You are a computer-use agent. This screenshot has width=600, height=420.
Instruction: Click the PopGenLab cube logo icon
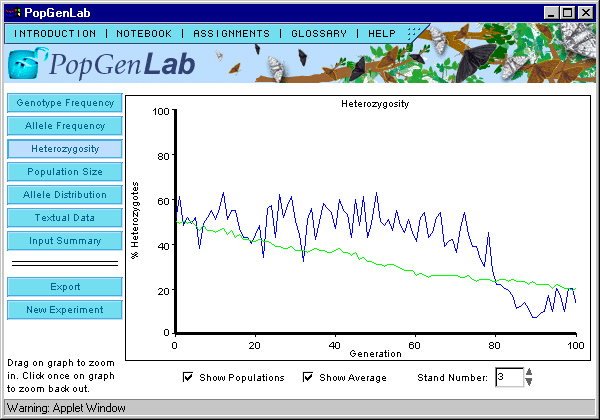24,64
